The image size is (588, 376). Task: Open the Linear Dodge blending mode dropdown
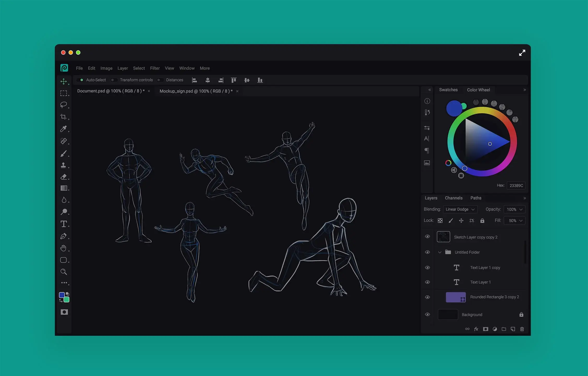tap(460, 209)
